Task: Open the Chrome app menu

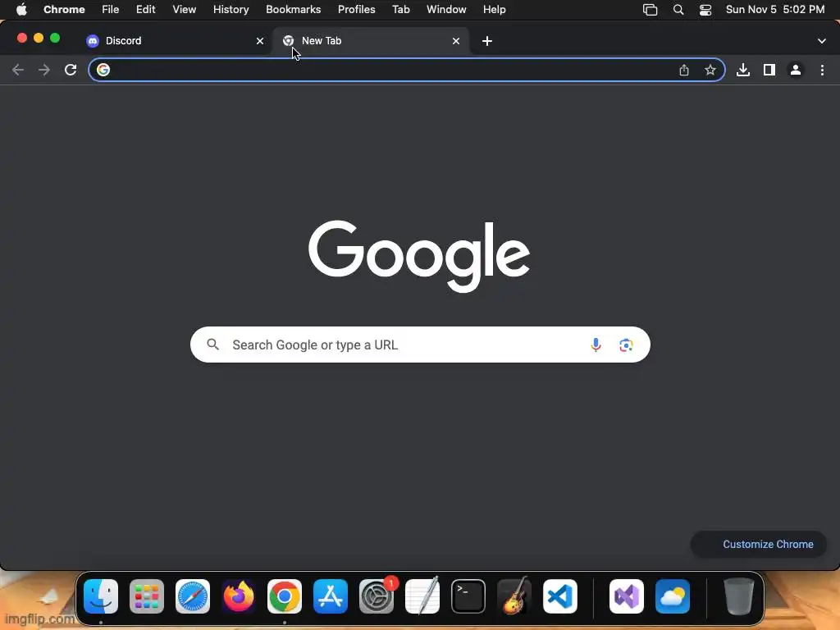Action: [64, 9]
